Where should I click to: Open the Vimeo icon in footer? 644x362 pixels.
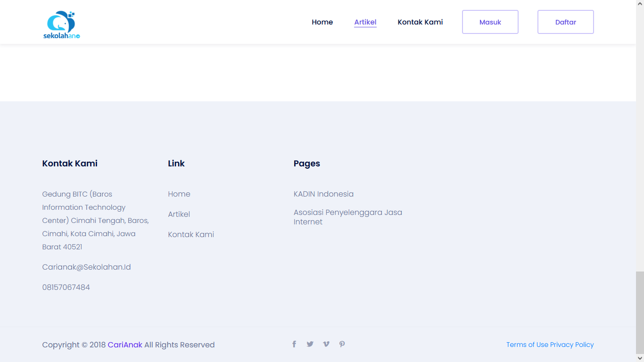pos(326,344)
